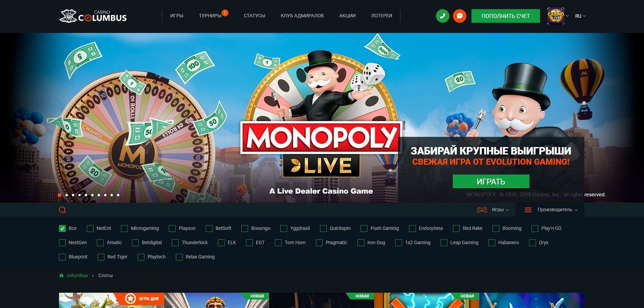This screenshot has height=308, width=644.
Task: Enable the NetEnt provider checkbox
Action: click(x=90, y=228)
